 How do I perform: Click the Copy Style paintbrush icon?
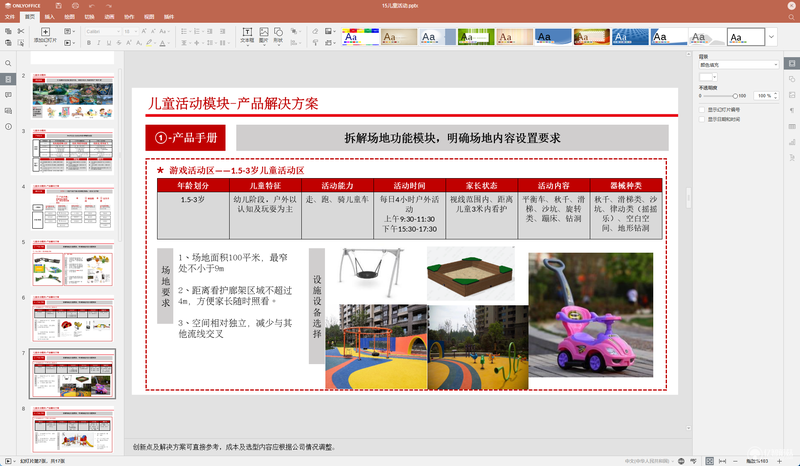coord(315,43)
